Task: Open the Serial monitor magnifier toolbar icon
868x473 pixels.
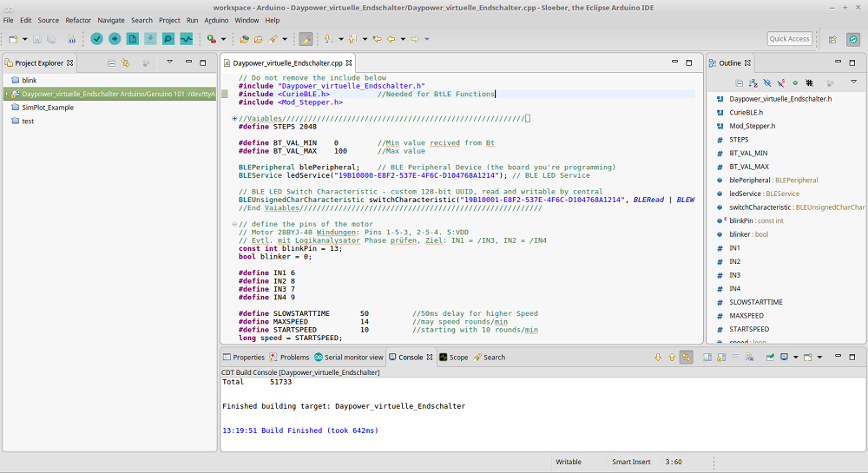Action: [x=168, y=39]
